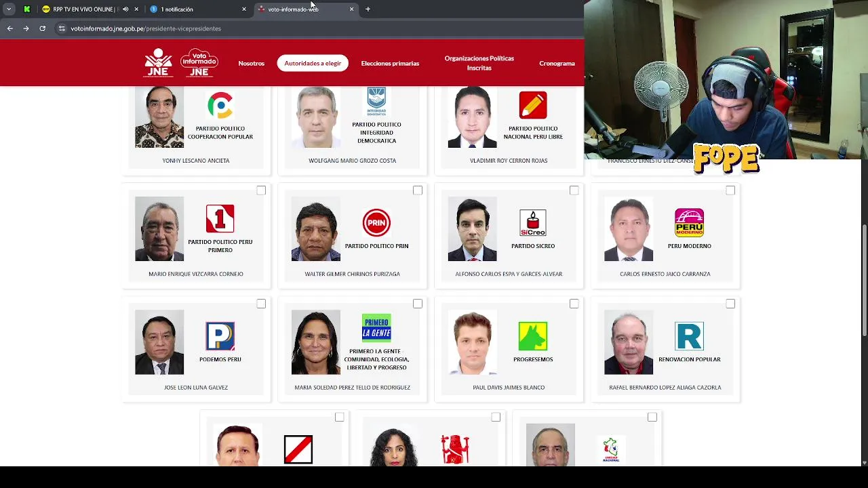Screen dimensions: 868x488
Task: Check the box for Paul Davis Jaimes Blanco
Action: (x=574, y=304)
